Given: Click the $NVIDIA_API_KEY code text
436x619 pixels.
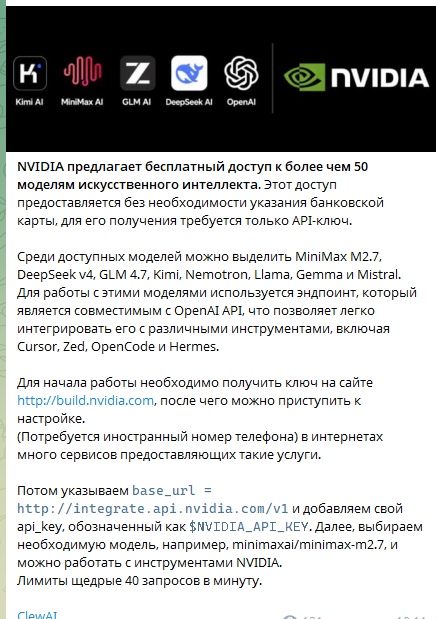Looking at the screenshot, I should tap(248, 527).
